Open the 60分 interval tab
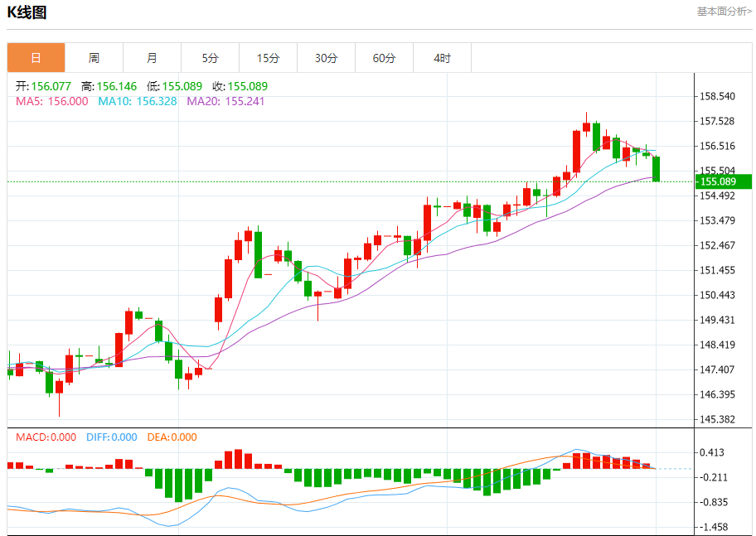Screen dimensions: 756x536 tap(385, 58)
